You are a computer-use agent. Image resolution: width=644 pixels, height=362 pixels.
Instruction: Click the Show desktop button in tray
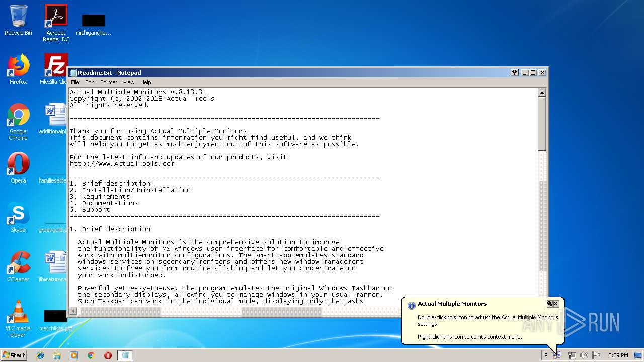coord(637,355)
